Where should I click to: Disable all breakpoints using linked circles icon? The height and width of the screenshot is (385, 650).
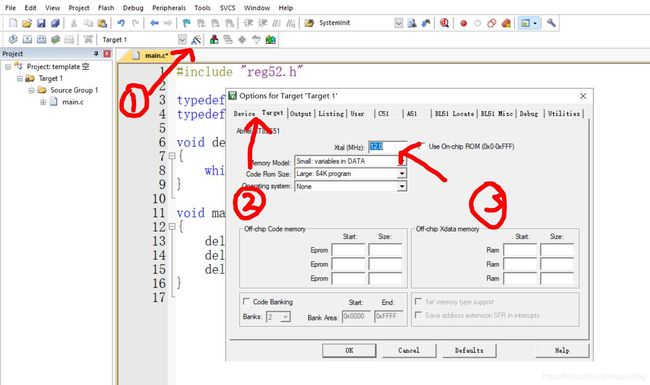click(492, 23)
